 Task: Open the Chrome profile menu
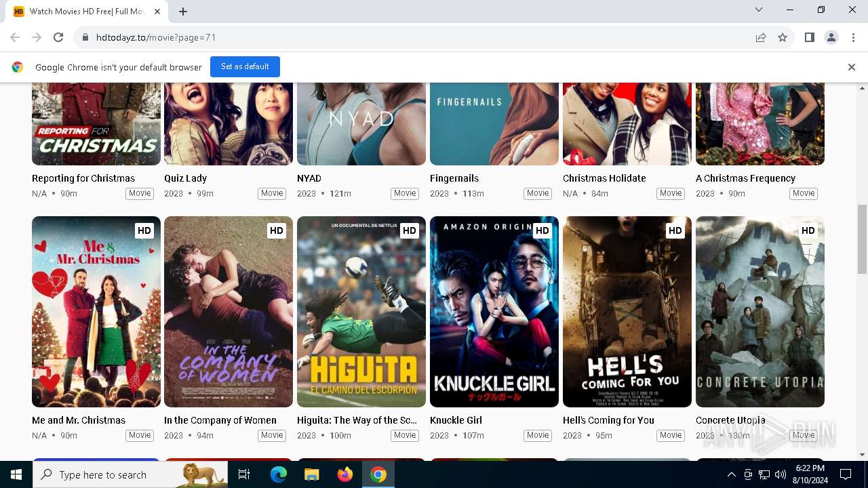[831, 38]
